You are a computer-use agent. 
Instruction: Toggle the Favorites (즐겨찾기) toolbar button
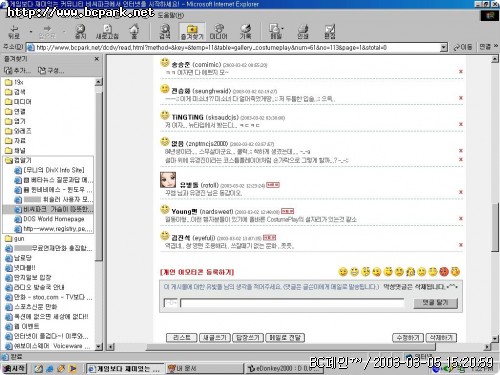192,32
